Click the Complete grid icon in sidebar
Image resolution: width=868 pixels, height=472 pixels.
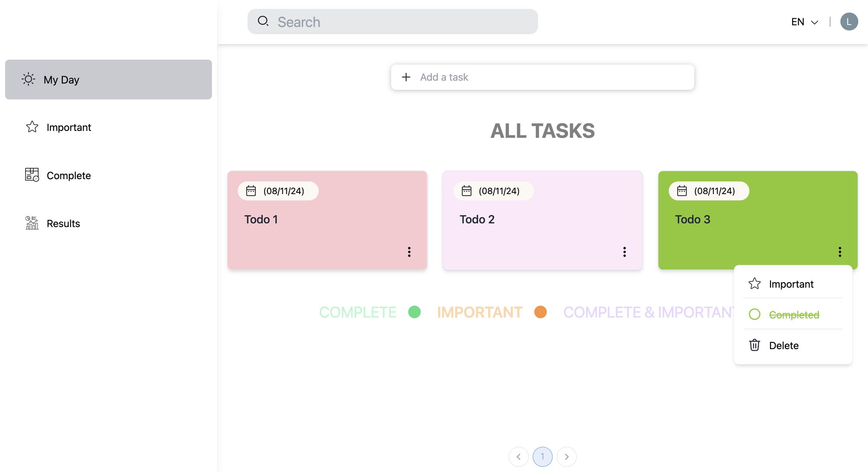tap(31, 175)
